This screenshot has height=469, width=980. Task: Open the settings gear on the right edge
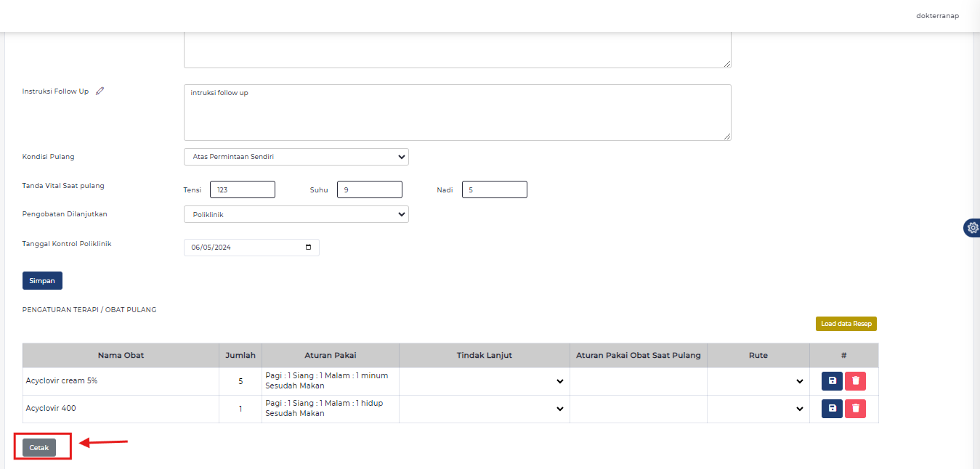971,227
